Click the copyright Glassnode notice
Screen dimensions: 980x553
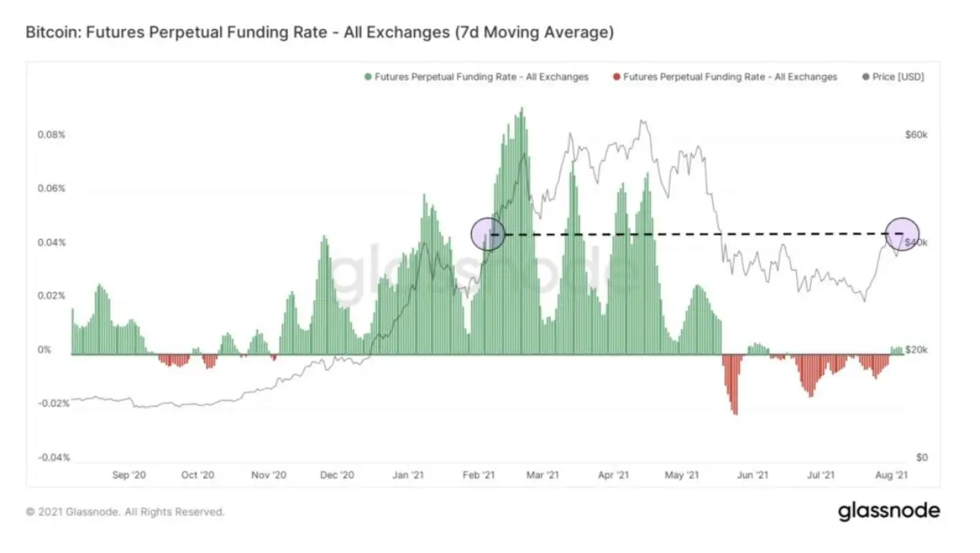pyautogui.click(x=125, y=511)
